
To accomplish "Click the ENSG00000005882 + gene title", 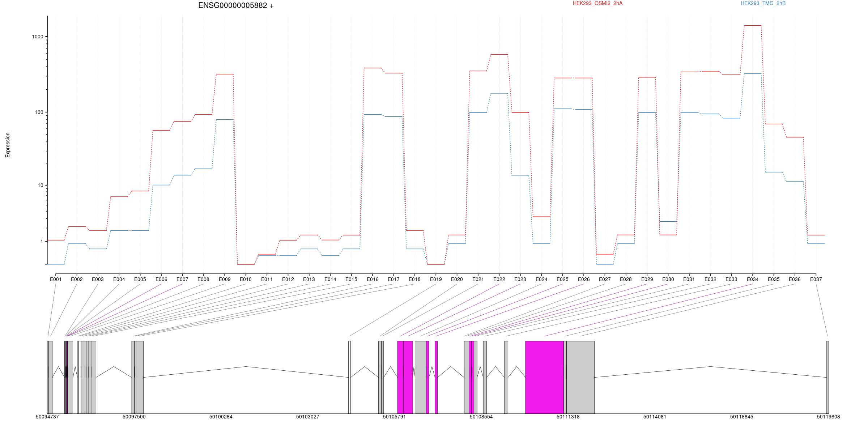I will pos(236,5).
